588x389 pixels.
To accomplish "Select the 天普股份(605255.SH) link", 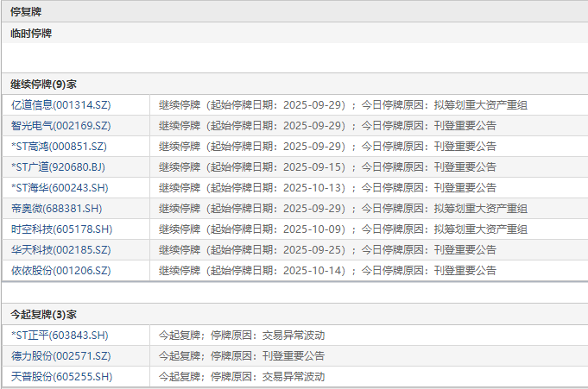I will pos(62,376).
